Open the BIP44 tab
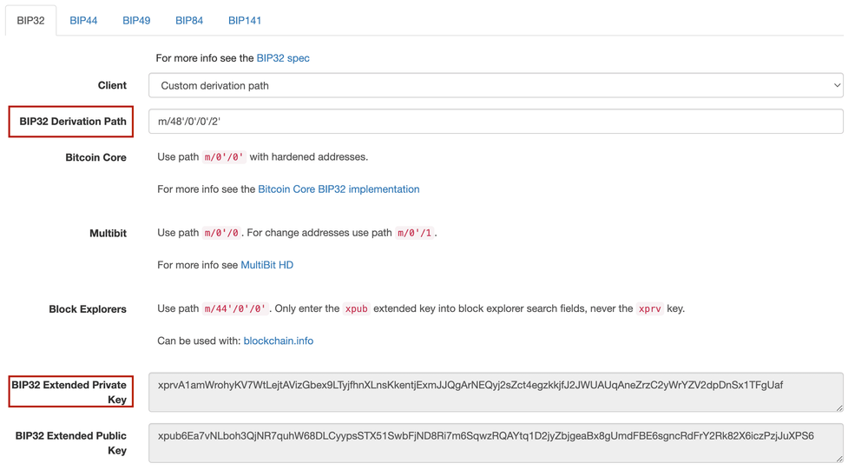868x470 pixels. click(83, 20)
